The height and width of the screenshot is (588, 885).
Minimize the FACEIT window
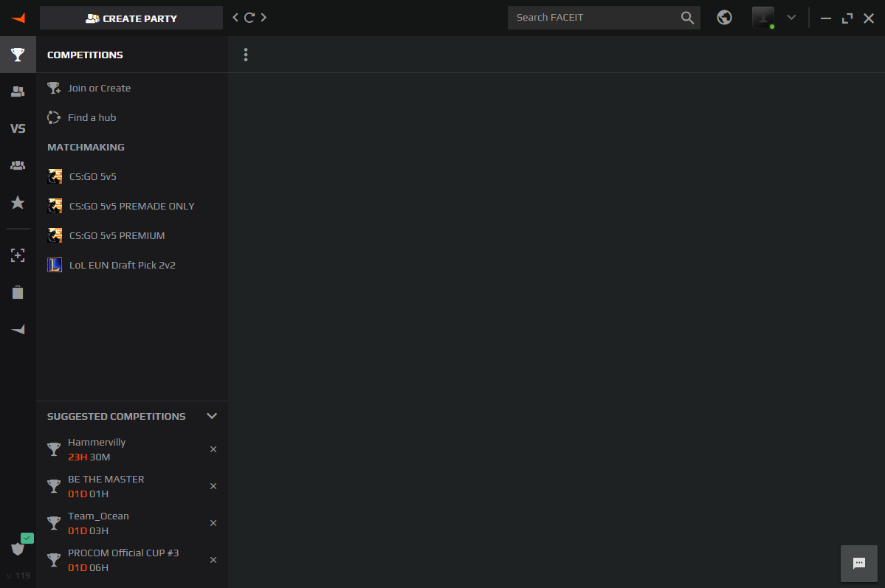pyautogui.click(x=826, y=18)
